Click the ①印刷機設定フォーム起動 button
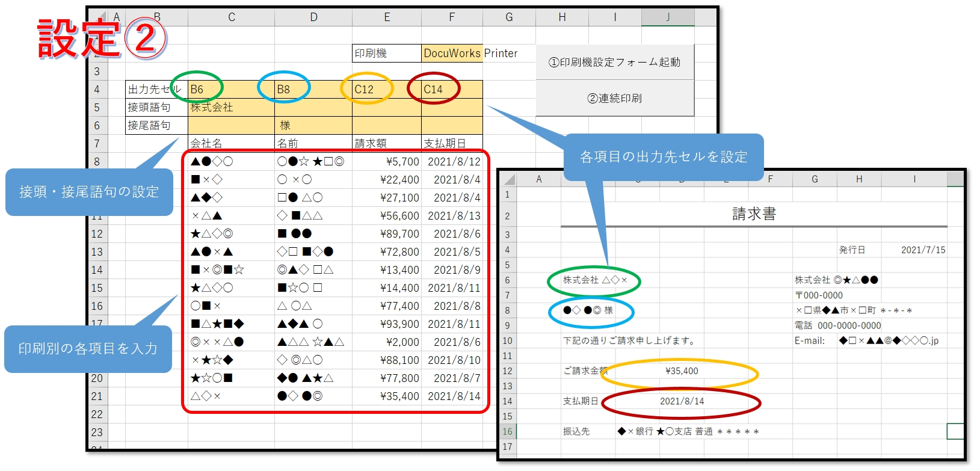 click(x=615, y=62)
